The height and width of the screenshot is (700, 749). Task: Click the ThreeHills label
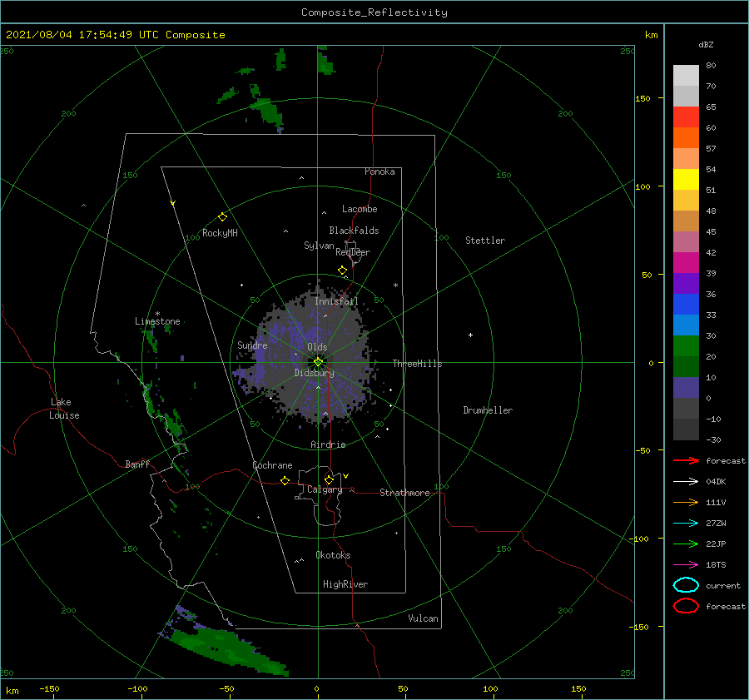tap(417, 364)
